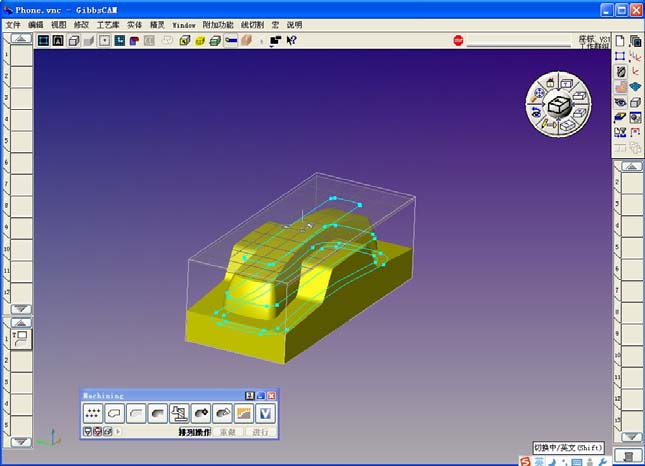Click the blue coordinate axes icon in top toolbar

coord(120,40)
